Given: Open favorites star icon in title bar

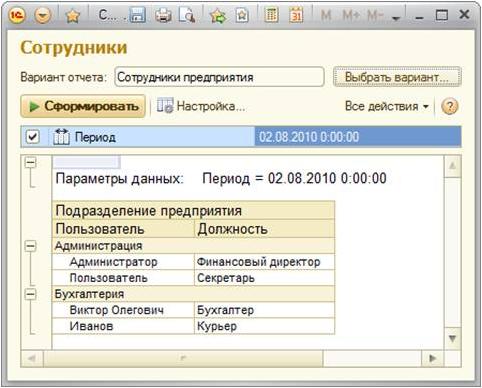Looking at the screenshot, I should tap(73, 15).
